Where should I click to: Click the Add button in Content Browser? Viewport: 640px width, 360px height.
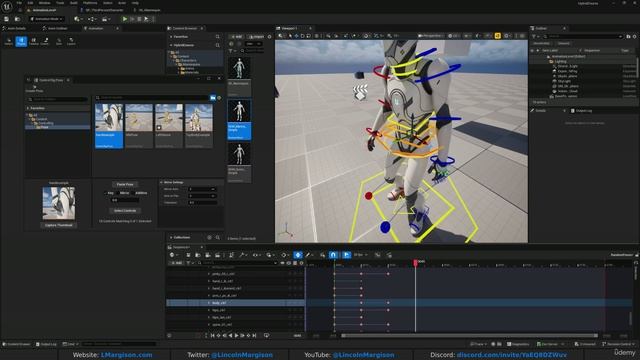[236, 37]
